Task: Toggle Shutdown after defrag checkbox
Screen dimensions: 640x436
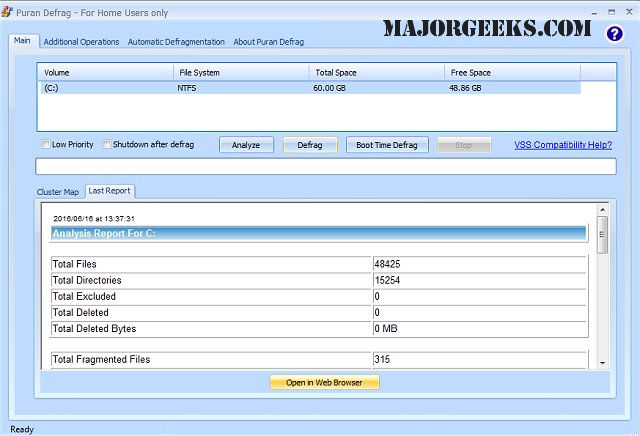Action: coord(106,144)
